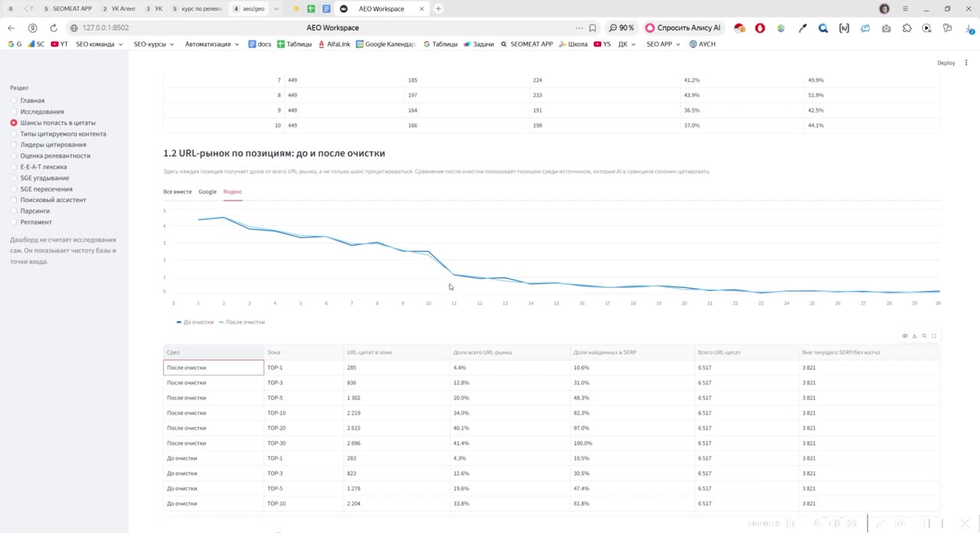Image resolution: width=980 pixels, height=533 pixels.
Task: Open a new browser tab with plus
Action: click(438, 9)
